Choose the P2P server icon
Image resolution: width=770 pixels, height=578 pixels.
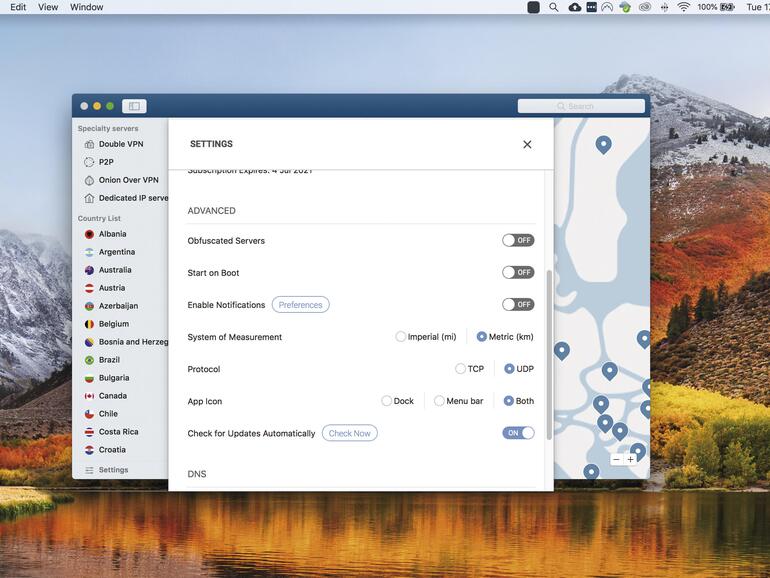tap(89, 162)
